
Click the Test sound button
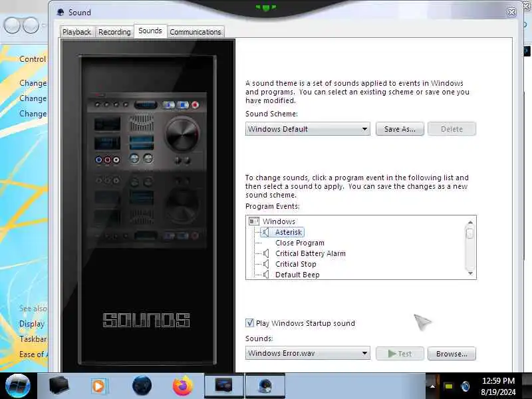click(400, 354)
